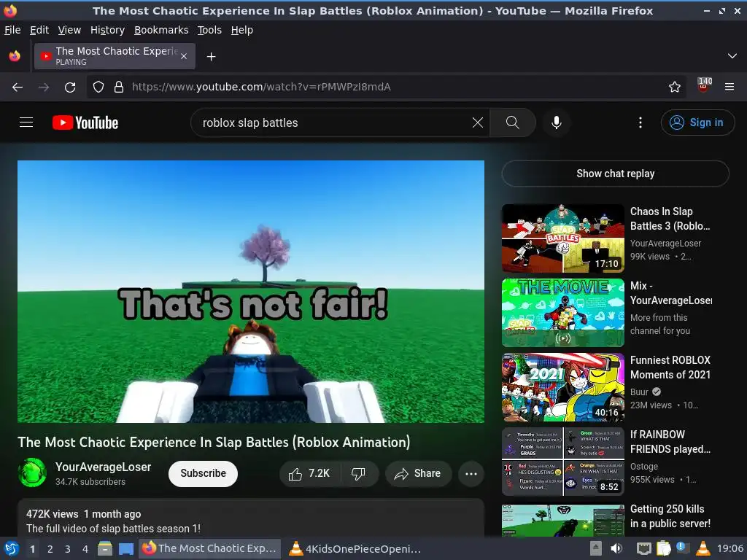
Task: Expand the video description box
Action: [251, 518]
